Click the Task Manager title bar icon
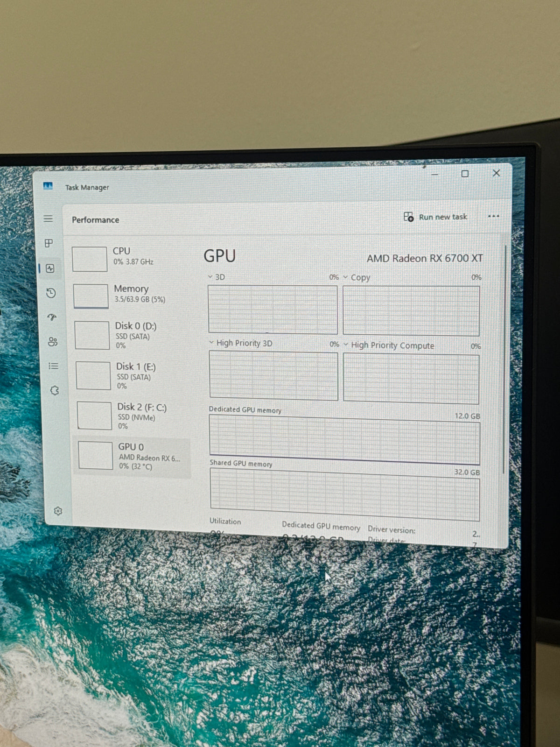The height and width of the screenshot is (747, 560). [x=48, y=186]
